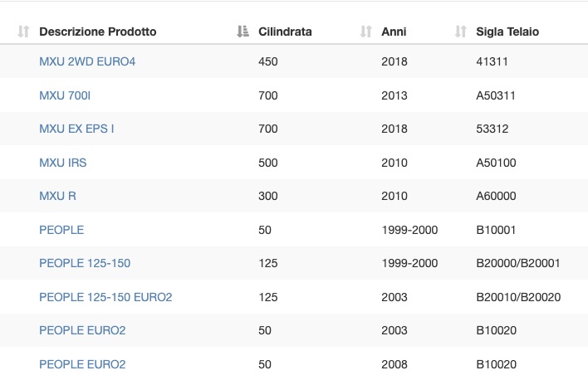Viewport: 588px width, 385px height.
Task: Open the MXU IRS product link
Action: (x=62, y=163)
